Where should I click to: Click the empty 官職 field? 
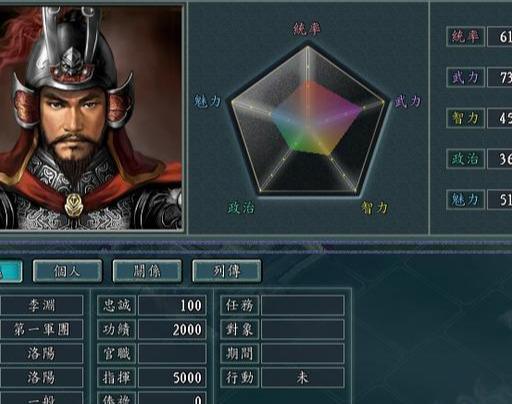[172, 353]
